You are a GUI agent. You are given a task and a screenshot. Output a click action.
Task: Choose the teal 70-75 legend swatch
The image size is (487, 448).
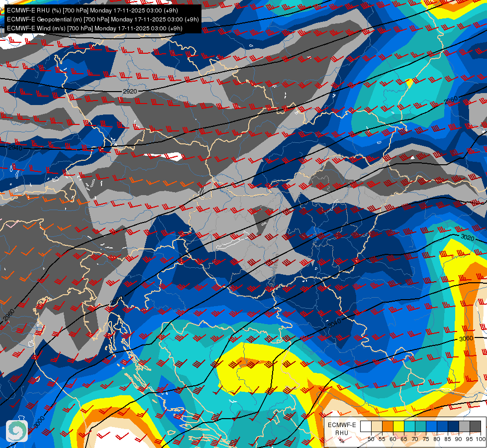click(x=420, y=426)
